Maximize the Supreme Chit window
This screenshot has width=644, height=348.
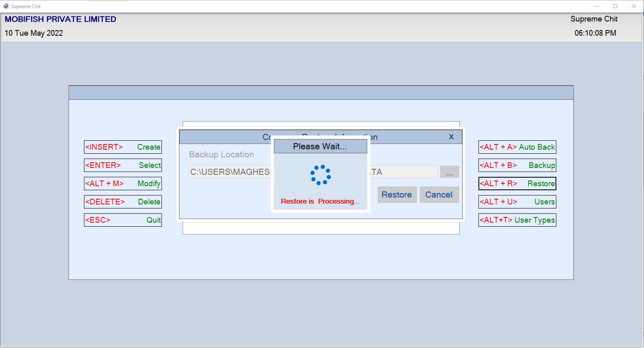(x=615, y=6)
